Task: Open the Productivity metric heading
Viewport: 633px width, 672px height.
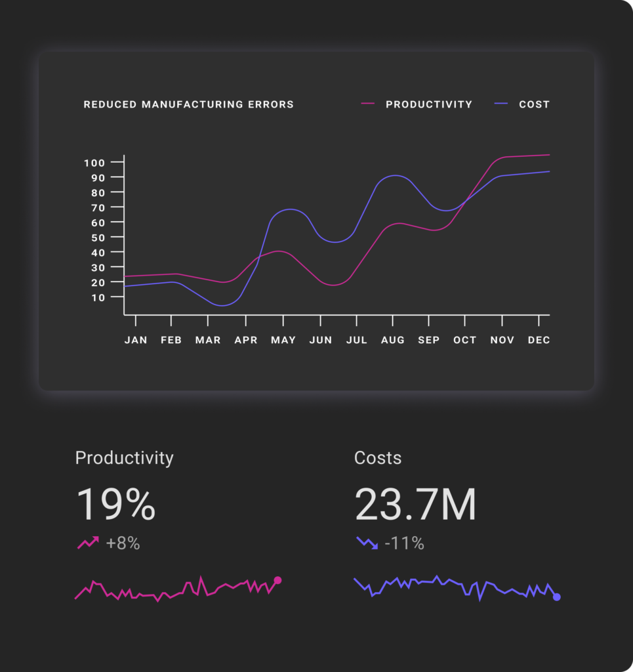Action: pos(125,457)
